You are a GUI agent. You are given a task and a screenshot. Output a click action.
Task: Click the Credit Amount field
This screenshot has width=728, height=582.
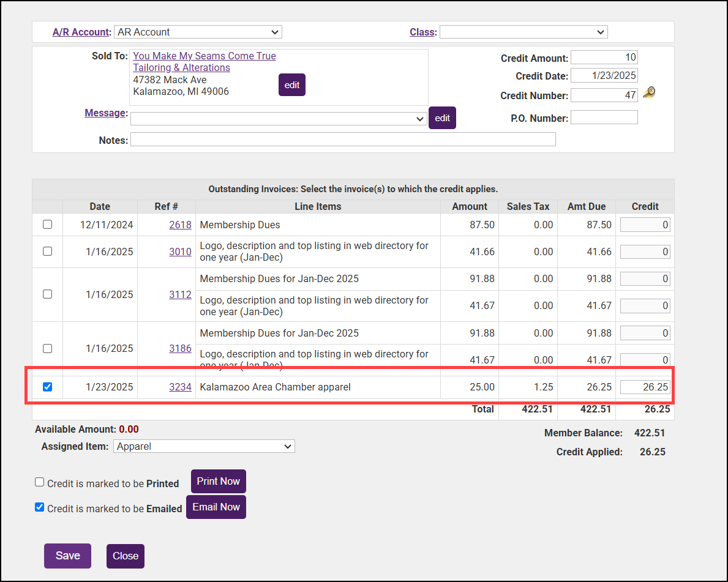(x=604, y=58)
